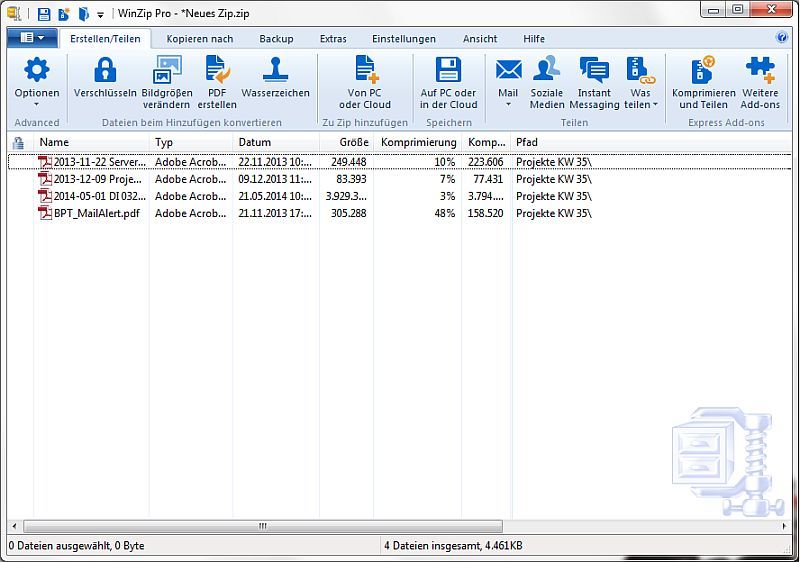
Task: Click Projekte KW 35\ path of BPT_MailAlert
Action: click(x=554, y=213)
